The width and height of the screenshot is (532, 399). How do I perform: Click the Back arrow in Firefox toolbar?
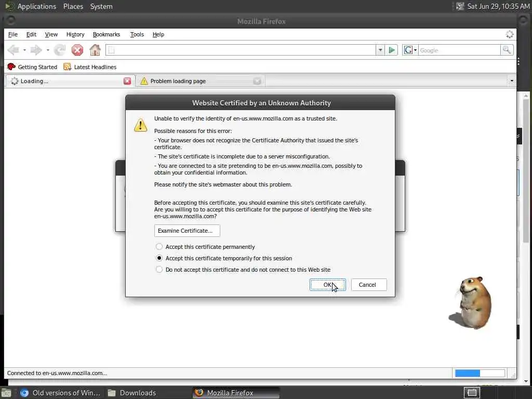13,50
